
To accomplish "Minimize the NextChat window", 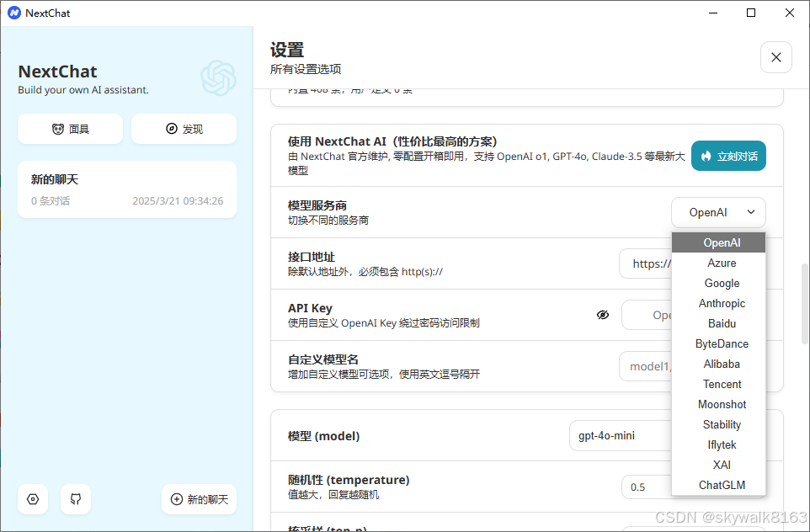I will pos(713,13).
